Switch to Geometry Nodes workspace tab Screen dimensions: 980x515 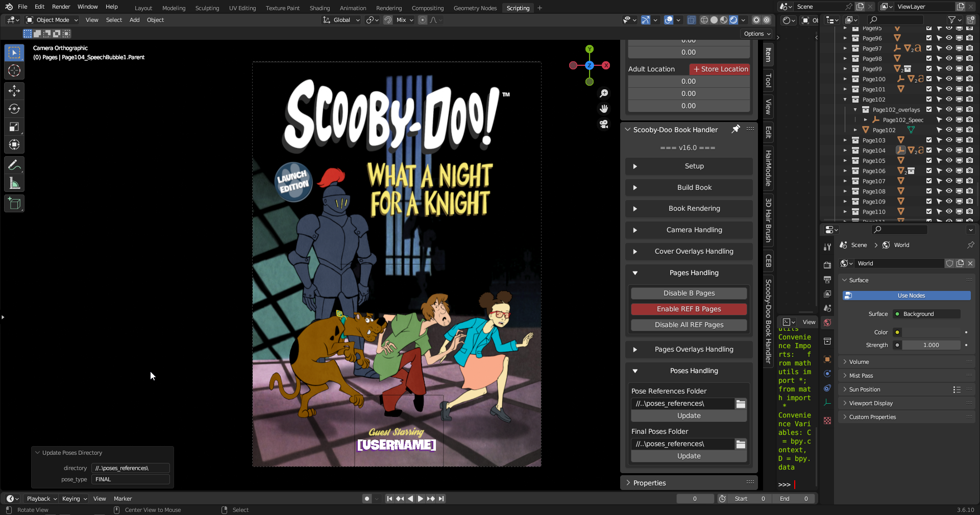click(475, 8)
